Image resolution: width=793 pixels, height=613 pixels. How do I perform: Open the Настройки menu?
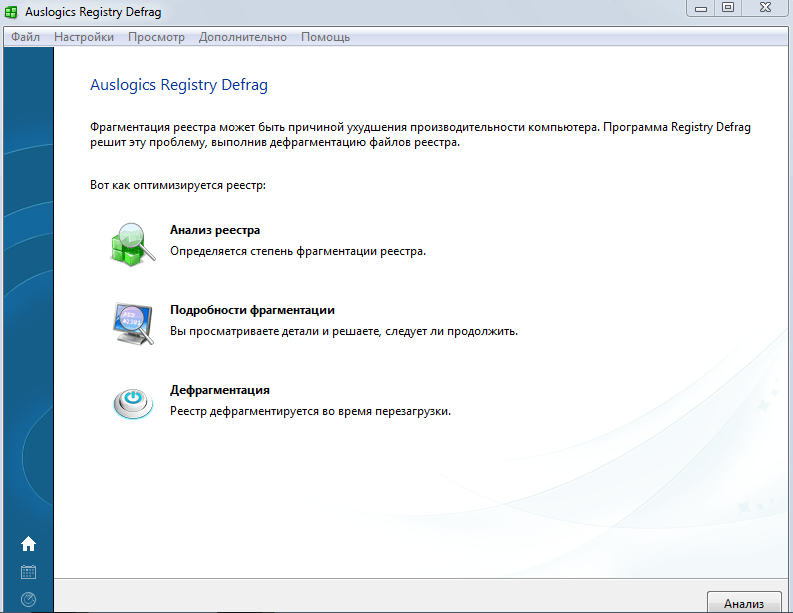pyautogui.click(x=84, y=37)
